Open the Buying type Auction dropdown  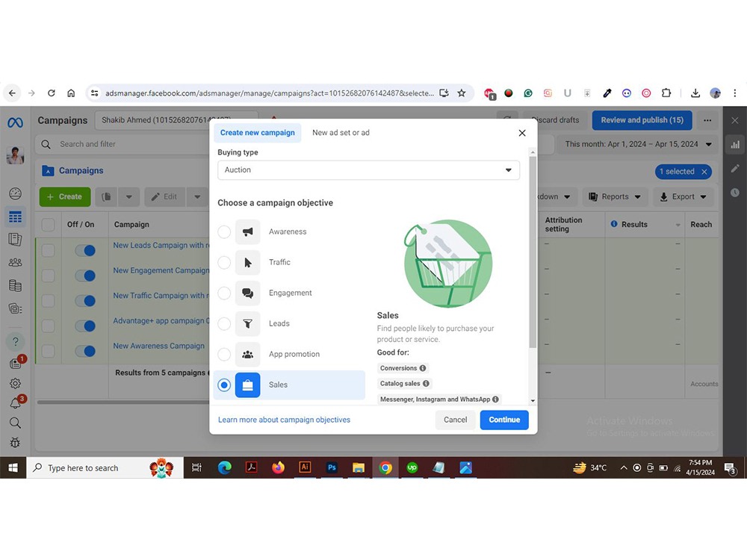pyautogui.click(x=368, y=170)
